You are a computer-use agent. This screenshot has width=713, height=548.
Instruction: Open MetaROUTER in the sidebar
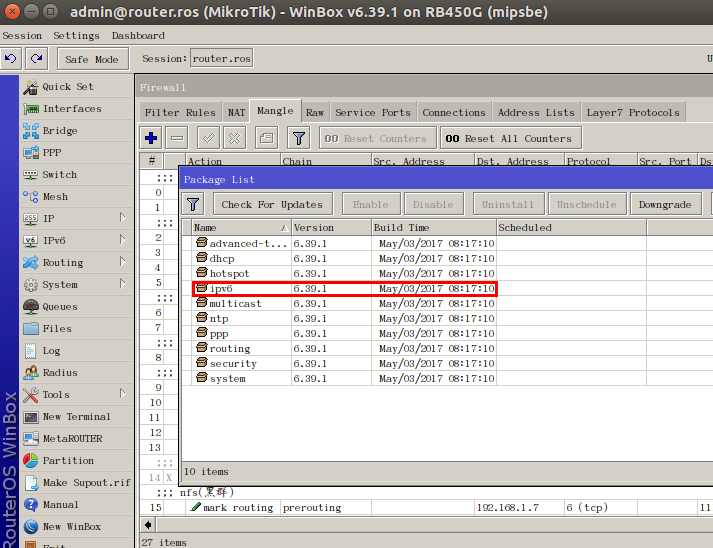coord(76,438)
